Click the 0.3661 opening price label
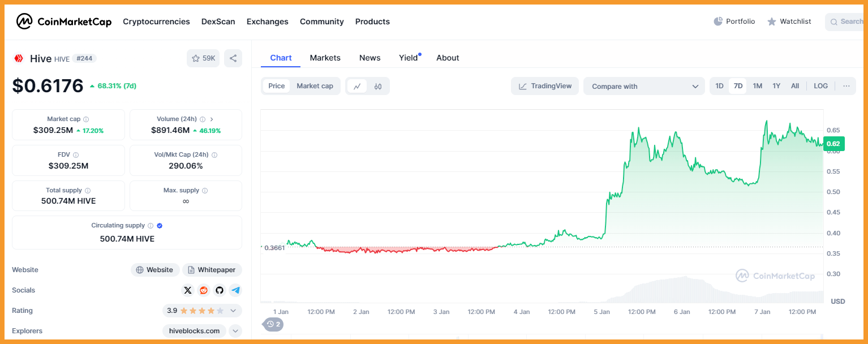Viewport: 868px width, 344px height. click(273, 247)
